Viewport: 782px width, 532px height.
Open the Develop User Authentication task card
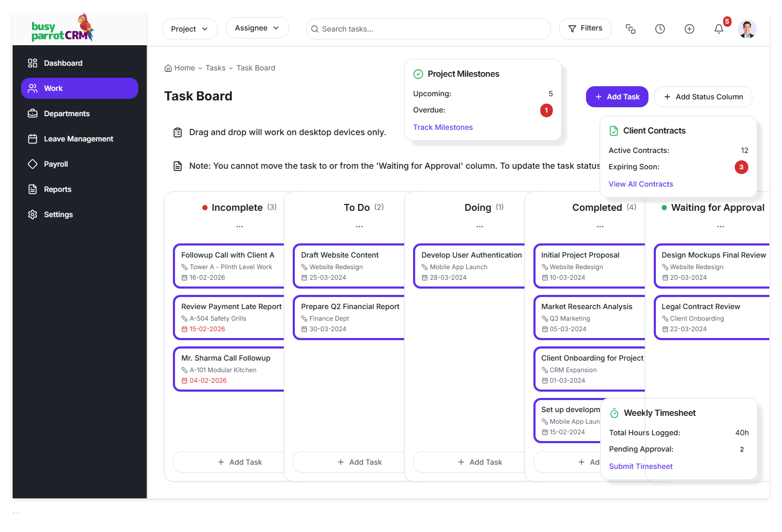tap(471, 266)
